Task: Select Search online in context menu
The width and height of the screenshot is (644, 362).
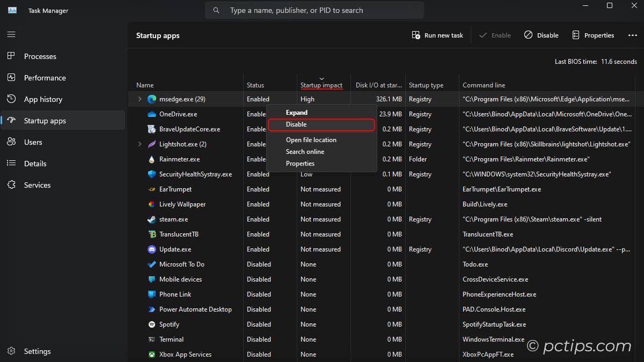Action: tap(305, 151)
